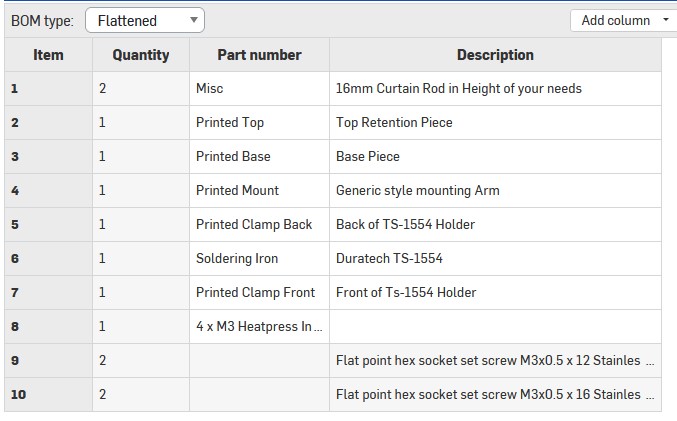Select the Part number column header
This screenshot has height=421, width=677.
(x=259, y=55)
